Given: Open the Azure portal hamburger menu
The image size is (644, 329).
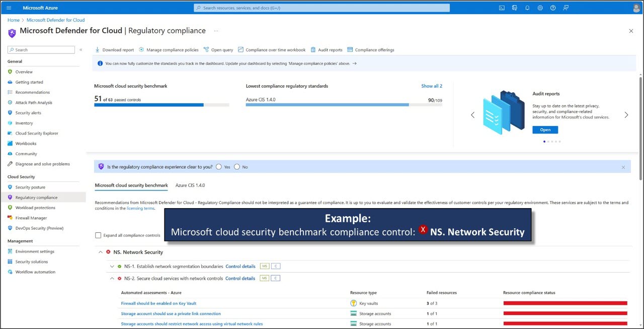Looking at the screenshot, I should pyautogui.click(x=9, y=8).
